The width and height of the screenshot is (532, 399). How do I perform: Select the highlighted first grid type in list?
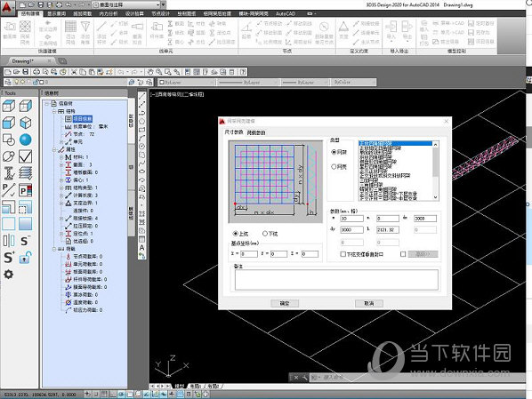tap(395, 144)
